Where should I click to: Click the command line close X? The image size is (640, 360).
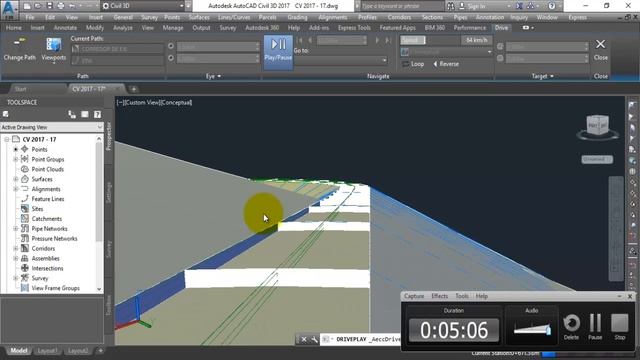[x=304, y=339]
